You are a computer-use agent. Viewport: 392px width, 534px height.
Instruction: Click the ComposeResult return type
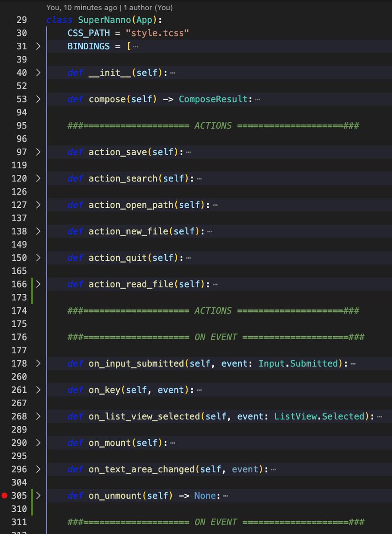213,99
